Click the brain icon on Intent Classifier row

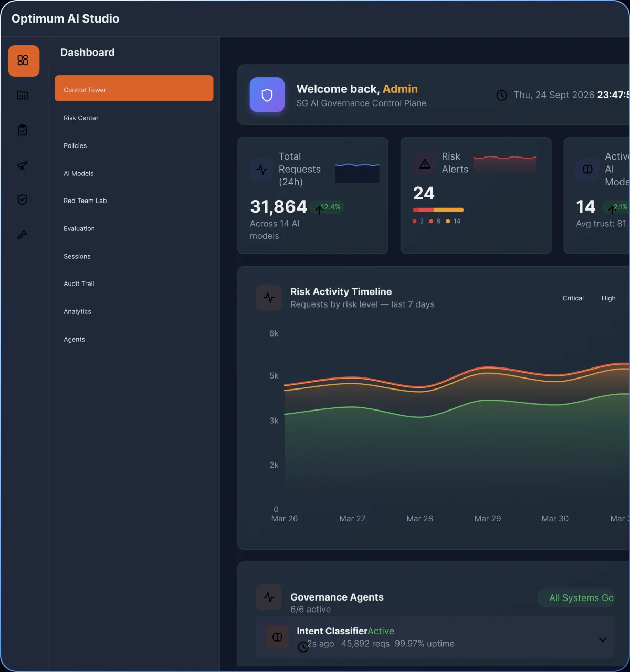pos(277,637)
